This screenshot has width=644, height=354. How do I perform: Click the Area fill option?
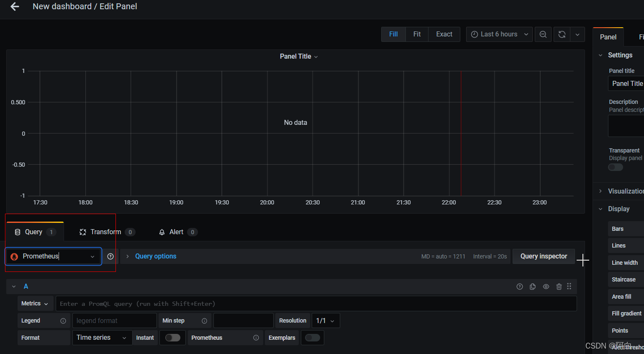(x=626, y=297)
